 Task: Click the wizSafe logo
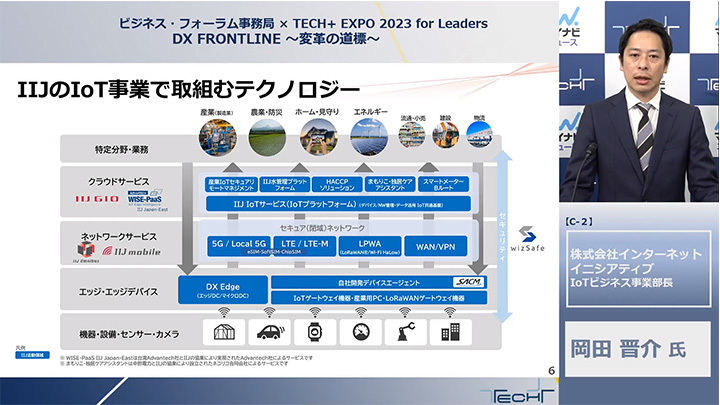point(527,239)
